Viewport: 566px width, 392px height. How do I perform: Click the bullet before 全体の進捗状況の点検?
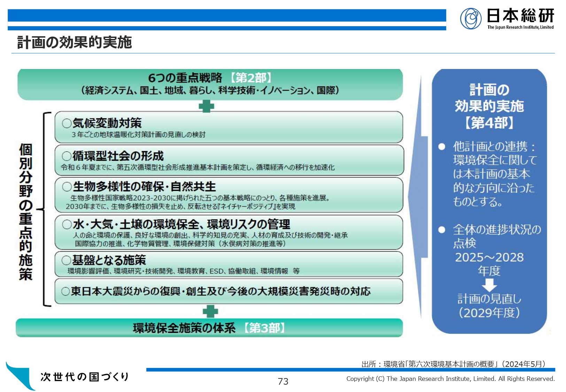pyautogui.click(x=442, y=230)
